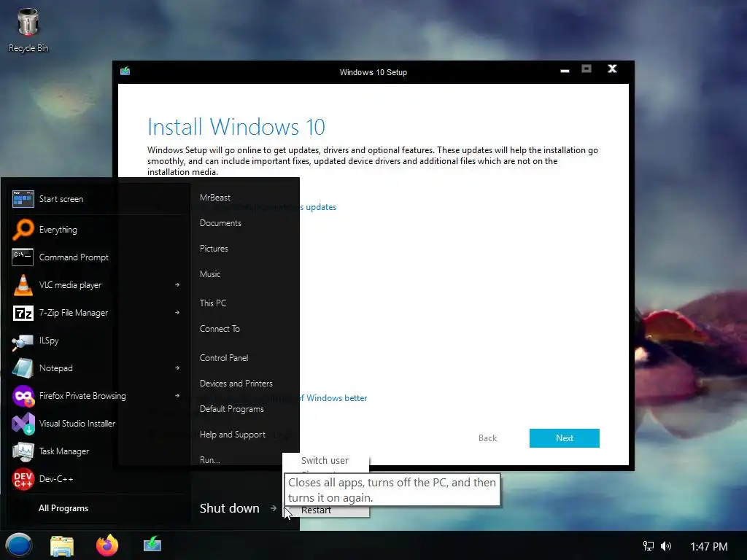Close the Windows 10 Setup window
Viewport: 747px width, 560px height.
[x=612, y=69]
